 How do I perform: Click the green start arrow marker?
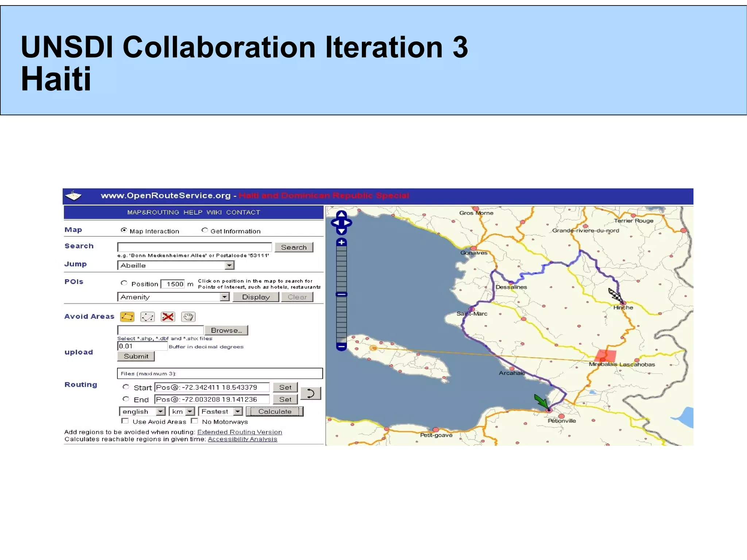click(541, 402)
